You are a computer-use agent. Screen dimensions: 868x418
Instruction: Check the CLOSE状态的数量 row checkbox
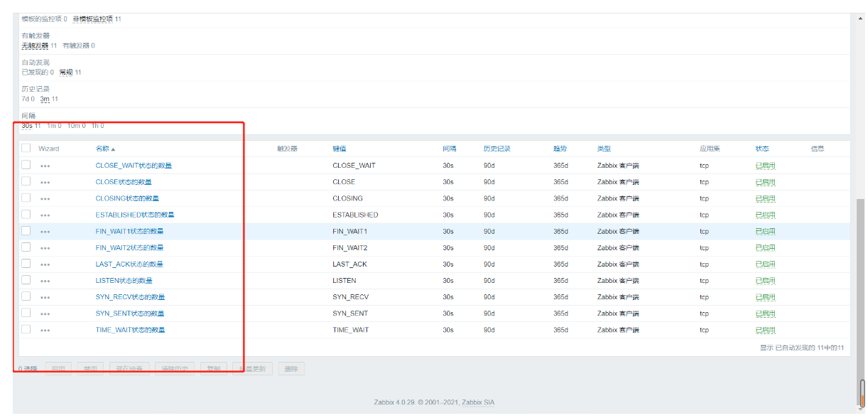(x=26, y=181)
